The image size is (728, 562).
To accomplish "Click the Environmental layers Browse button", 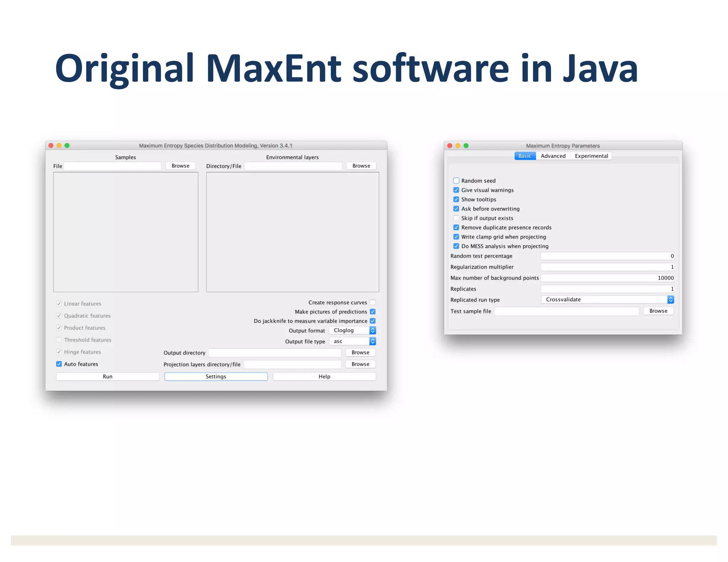I will [x=361, y=166].
